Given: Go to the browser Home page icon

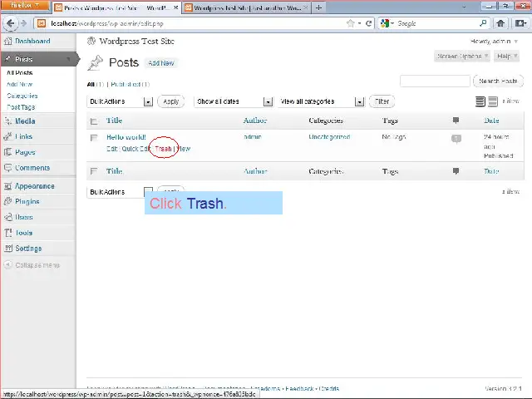Looking at the screenshot, I should click(x=500, y=23).
